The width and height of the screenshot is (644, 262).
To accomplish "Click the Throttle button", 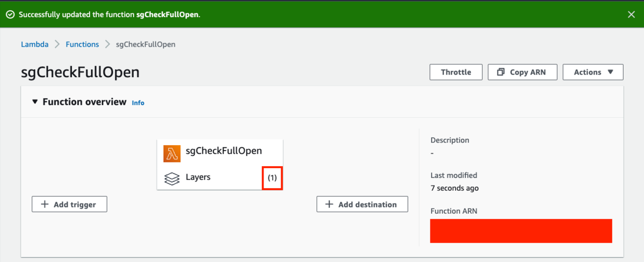I will click(x=456, y=72).
